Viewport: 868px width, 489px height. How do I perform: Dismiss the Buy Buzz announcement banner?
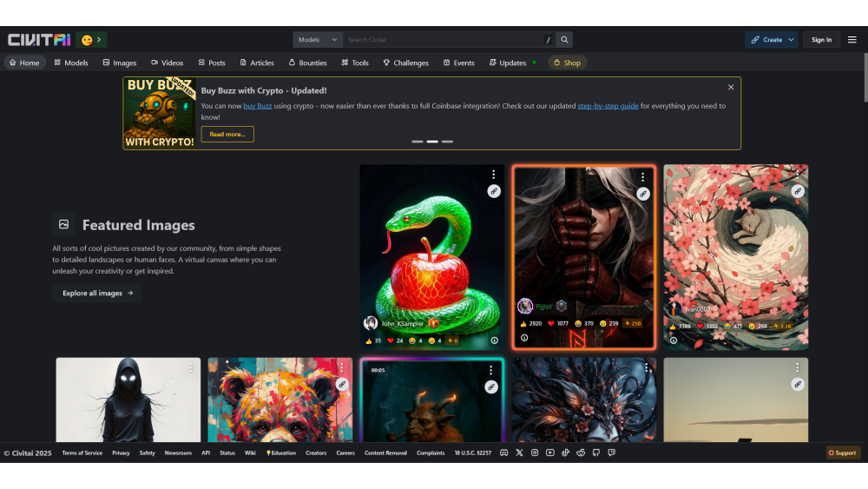click(x=731, y=87)
